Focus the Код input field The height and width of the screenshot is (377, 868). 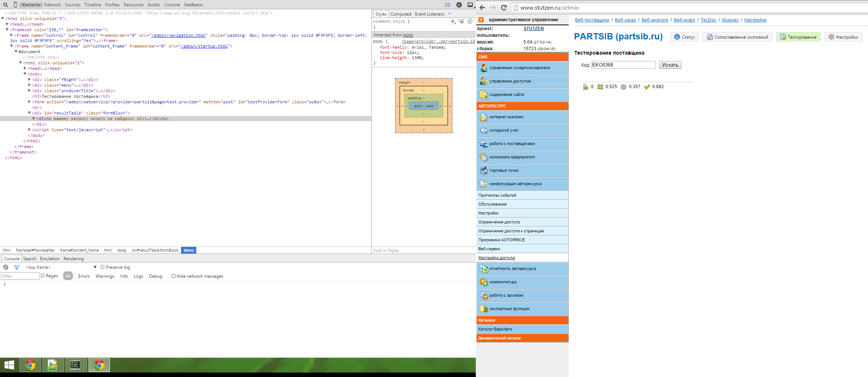click(623, 65)
